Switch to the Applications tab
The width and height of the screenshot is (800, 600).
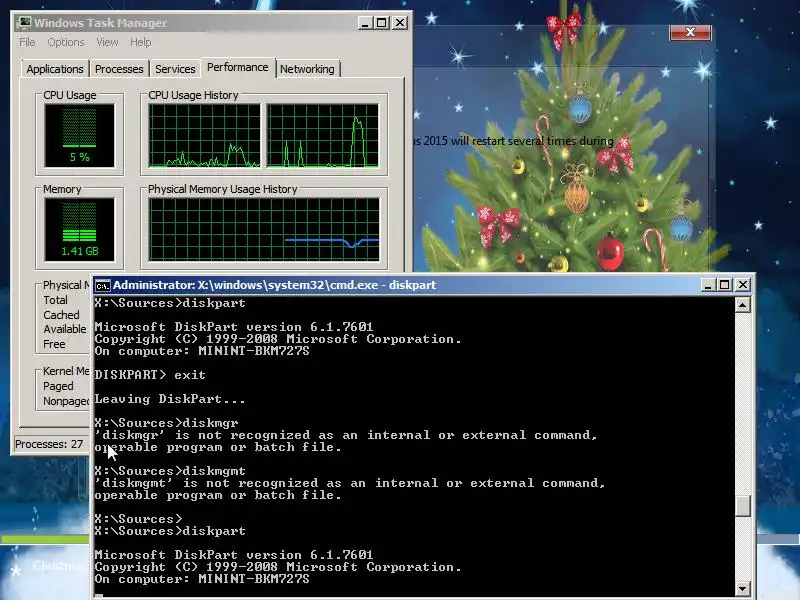pyautogui.click(x=55, y=69)
